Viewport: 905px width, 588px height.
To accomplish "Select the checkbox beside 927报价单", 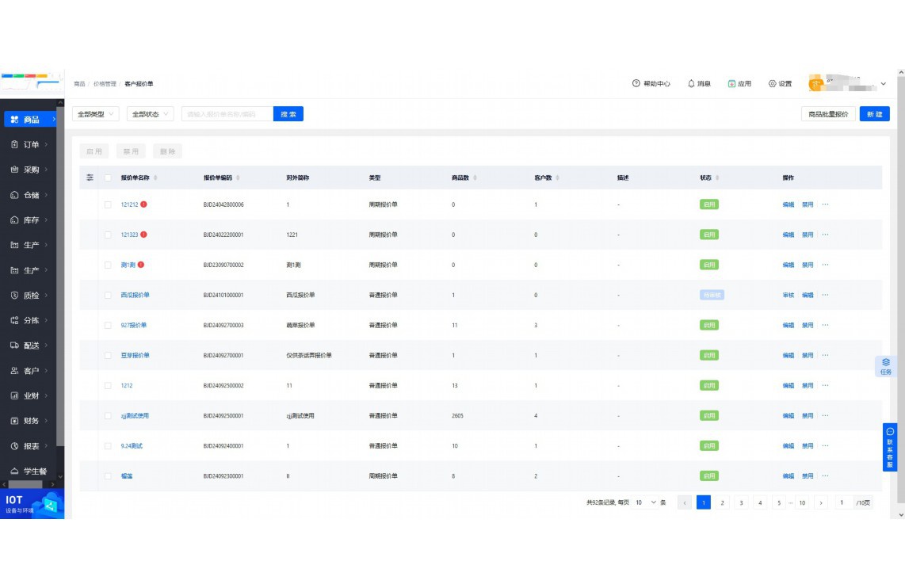I will coord(108,325).
